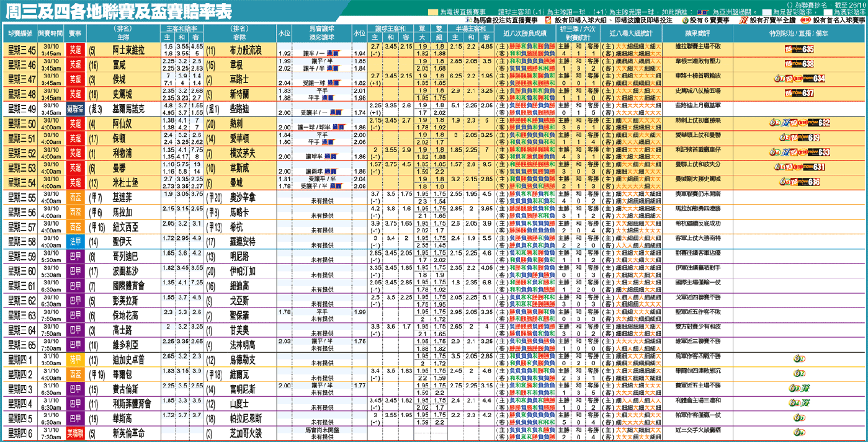This screenshot has width=868, height=442.
Task: Click the legend 首名入球 icon
Action: click(806, 20)
